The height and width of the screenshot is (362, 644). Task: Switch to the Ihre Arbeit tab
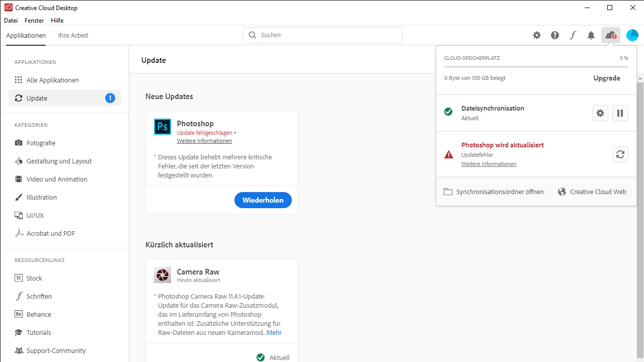[x=73, y=35]
